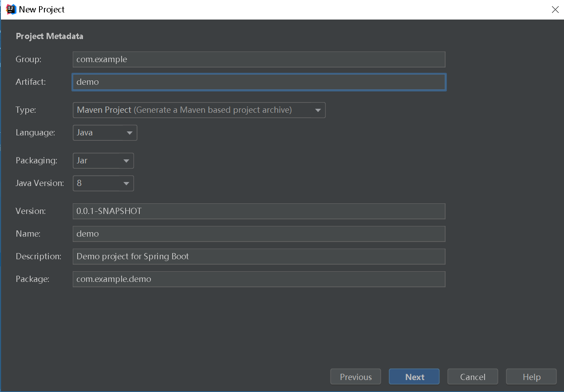This screenshot has height=392, width=564.
Task: Focus the Group field containing com.example
Action: [259, 59]
